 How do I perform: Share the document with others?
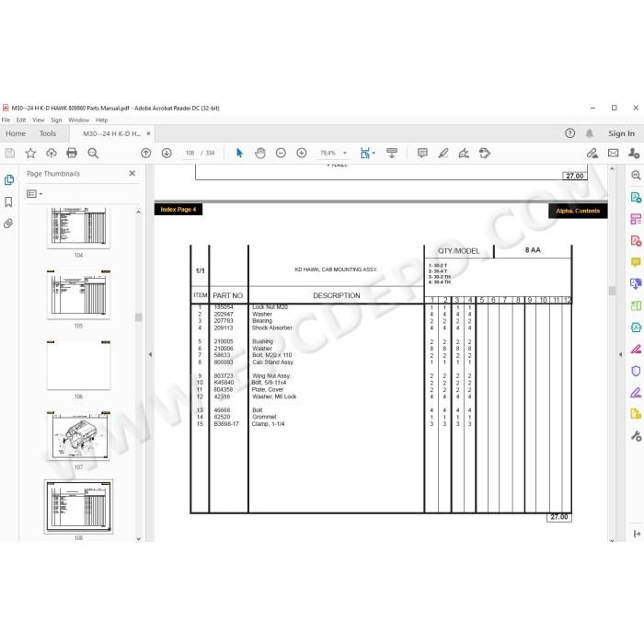634,154
